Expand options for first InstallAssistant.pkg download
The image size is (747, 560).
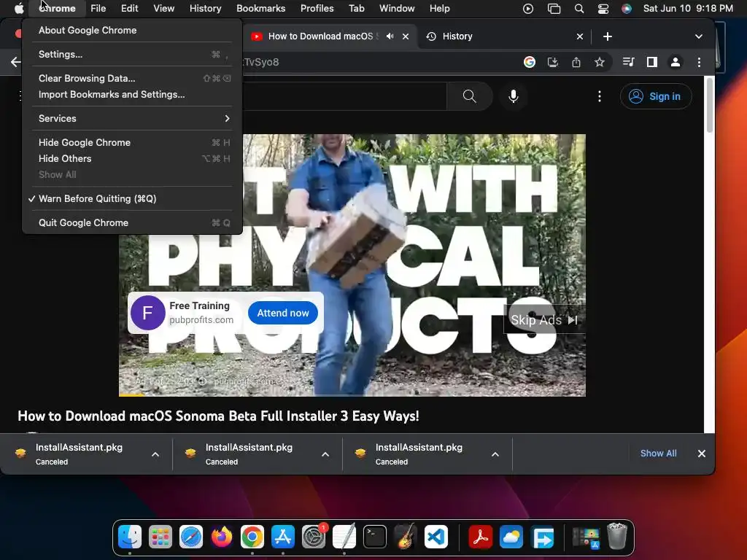(x=155, y=454)
